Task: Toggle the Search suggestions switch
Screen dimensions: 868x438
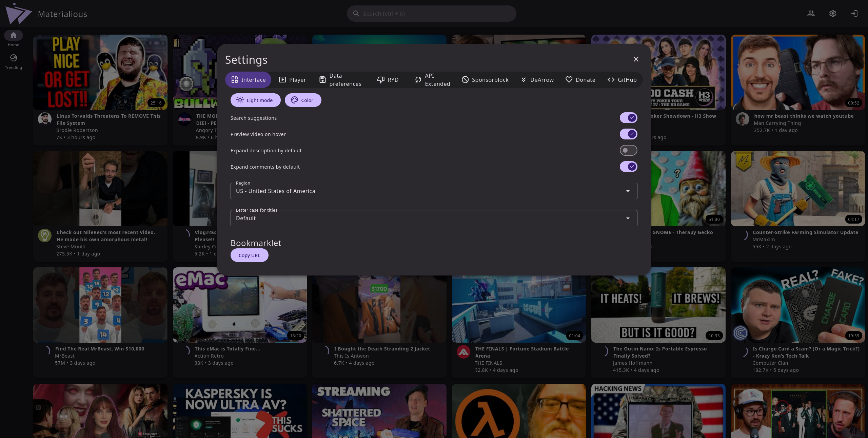Action: (x=628, y=118)
